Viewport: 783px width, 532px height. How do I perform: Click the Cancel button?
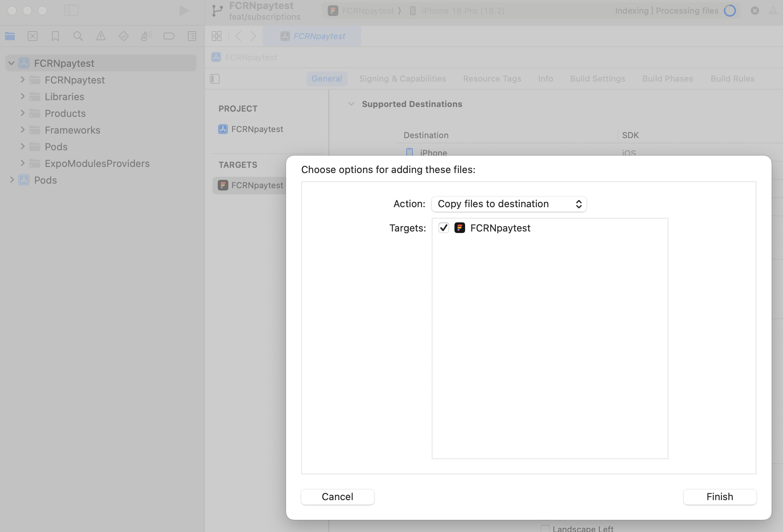(x=337, y=497)
